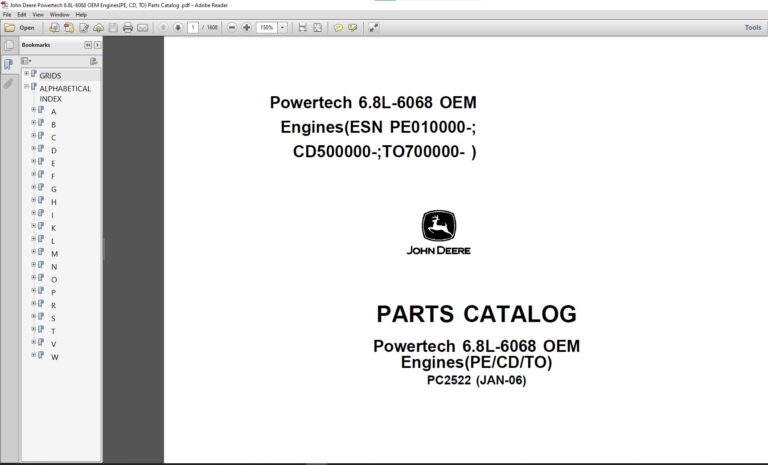Click the fit width scrolling icon

click(x=303, y=28)
